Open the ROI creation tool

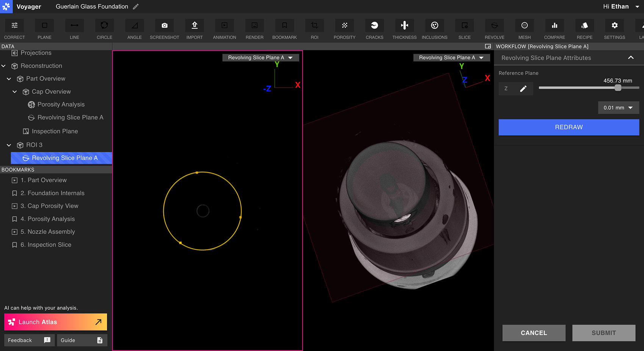tap(314, 30)
